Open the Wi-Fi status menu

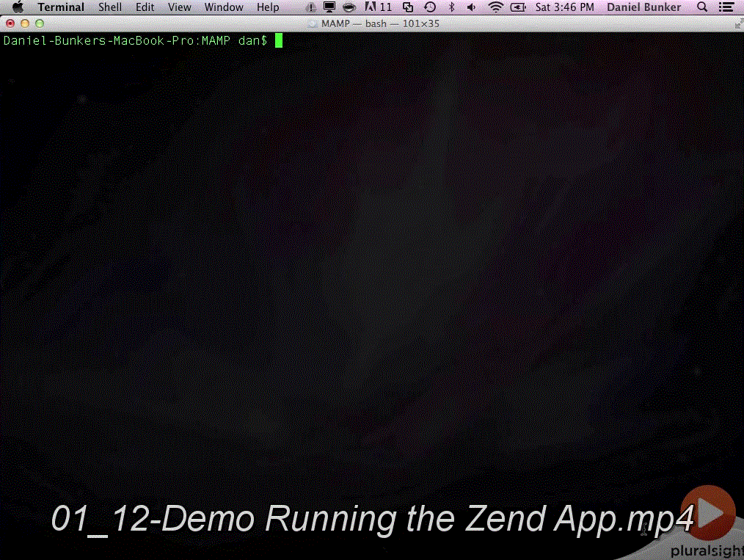pos(495,7)
